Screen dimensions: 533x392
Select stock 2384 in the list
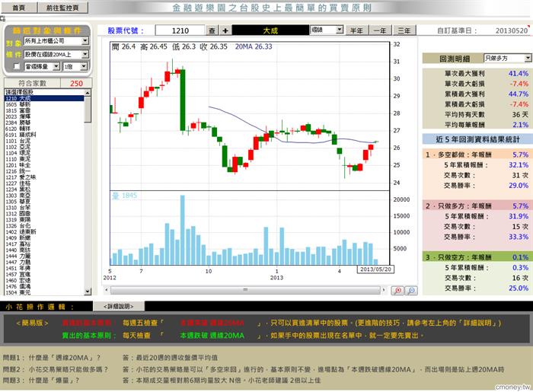(44, 123)
